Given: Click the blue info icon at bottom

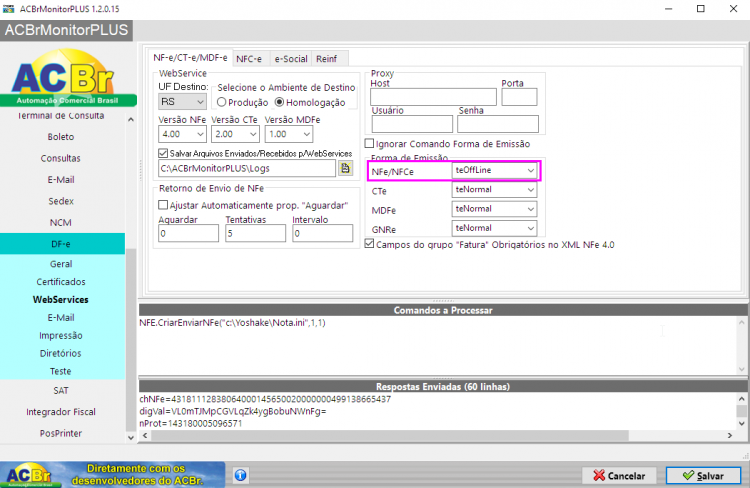Looking at the screenshot, I should coord(241,475).
